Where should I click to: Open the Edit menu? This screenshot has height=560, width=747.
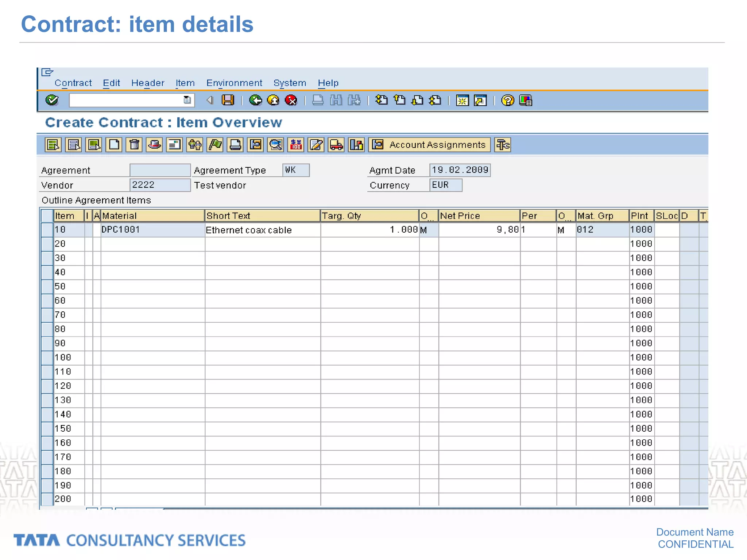111,83
